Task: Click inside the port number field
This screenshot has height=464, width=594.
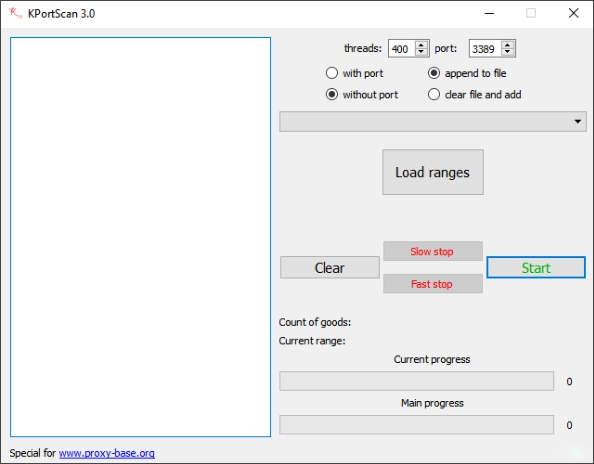Action: click(x=485, y=48)
